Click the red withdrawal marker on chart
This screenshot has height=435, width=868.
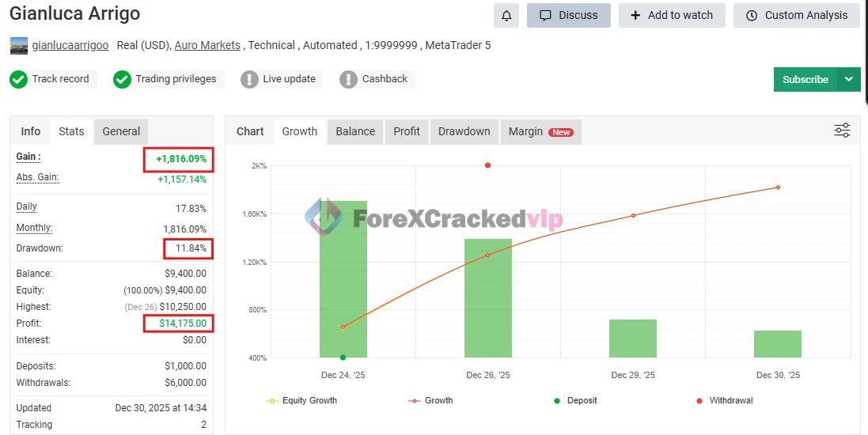point(487,165)
